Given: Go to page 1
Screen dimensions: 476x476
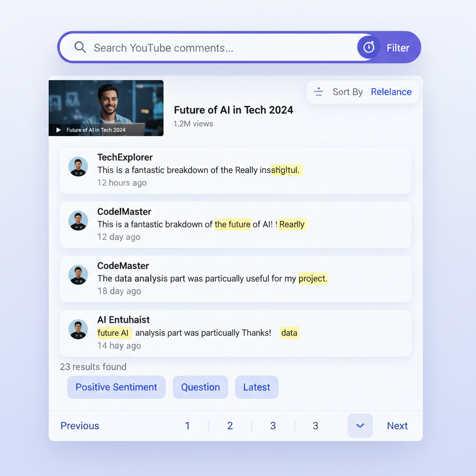Looking at the screenshot, I should (187, 426).
